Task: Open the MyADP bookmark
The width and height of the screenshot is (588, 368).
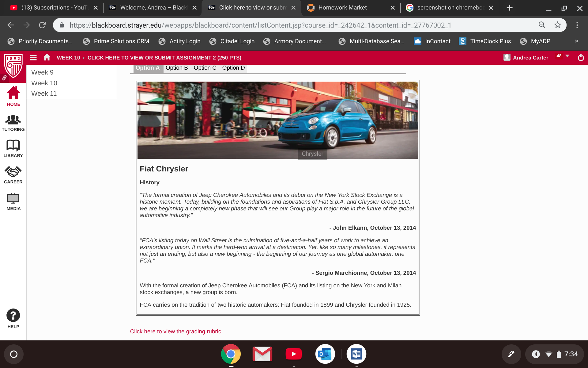Action: [x=535, y=41]
